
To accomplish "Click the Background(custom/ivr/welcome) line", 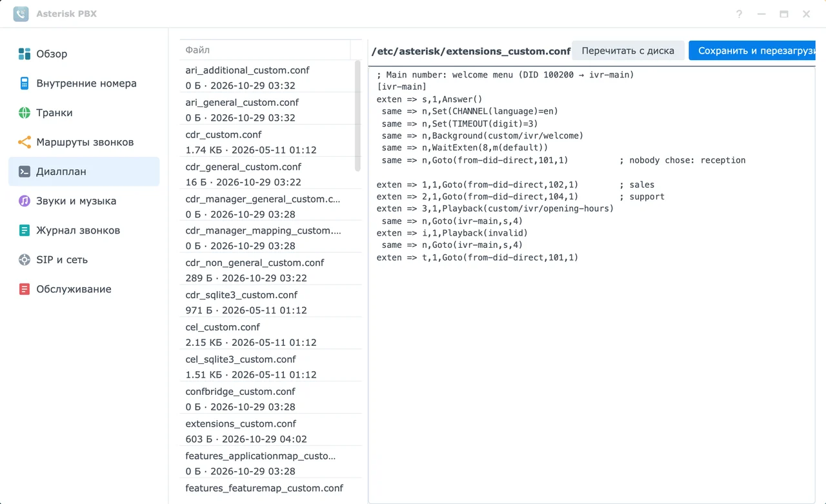I will coord(482,136).
